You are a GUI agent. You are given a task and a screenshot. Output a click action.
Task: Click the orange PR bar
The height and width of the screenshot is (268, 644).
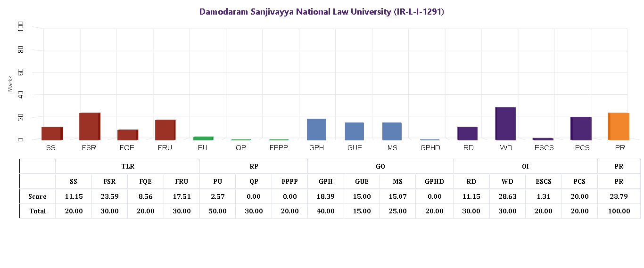click(619, 126)
